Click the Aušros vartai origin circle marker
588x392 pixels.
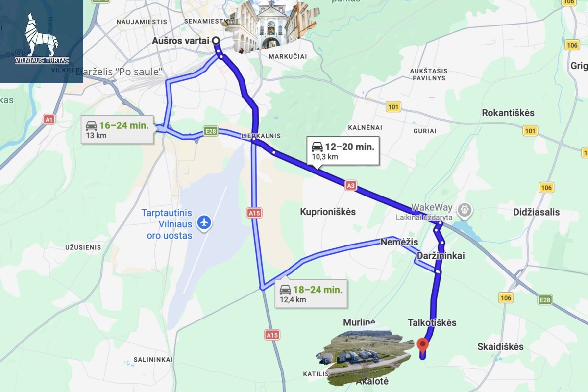pos(216,41)
